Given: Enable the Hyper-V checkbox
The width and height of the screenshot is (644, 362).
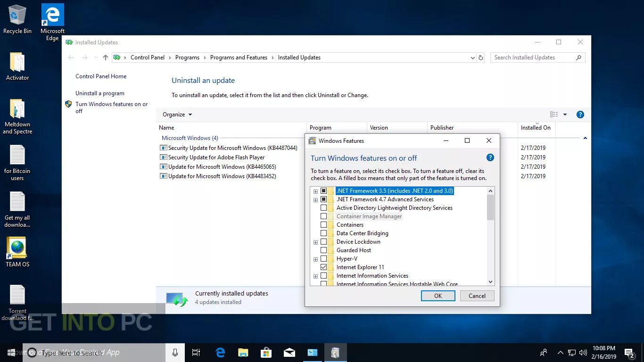Looking at the screenshot, I should click(323, 259).
